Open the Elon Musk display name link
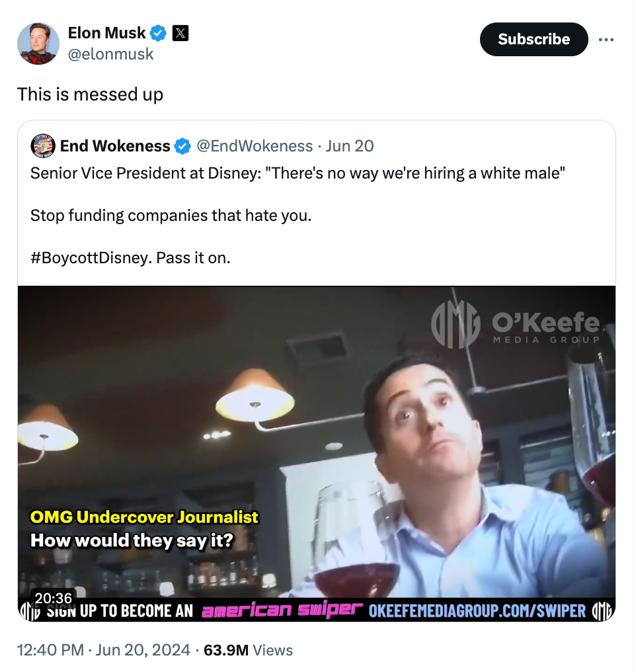This screenshot has height=672, width=636. click(x=106, y=32)
